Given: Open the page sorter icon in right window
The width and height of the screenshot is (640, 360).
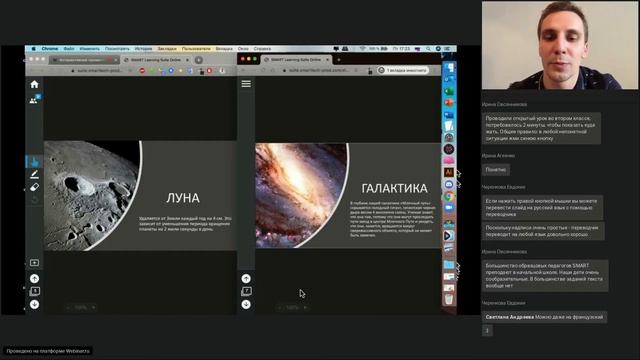Looking at the screenshot, I should pos(246,291).
